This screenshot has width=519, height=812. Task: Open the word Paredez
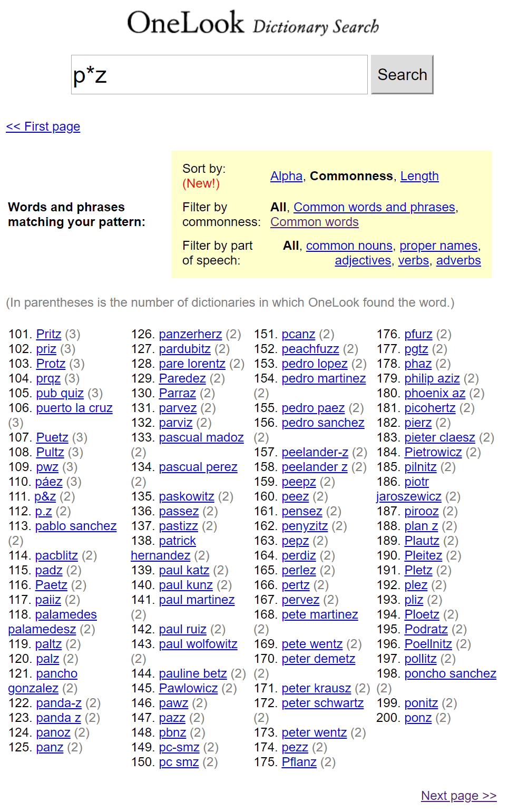tap(182, 378)
